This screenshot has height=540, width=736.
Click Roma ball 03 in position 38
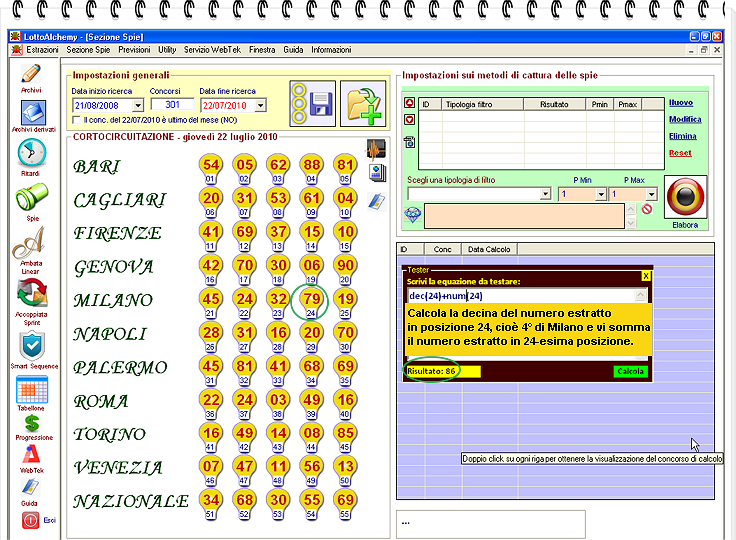[x=278, y=401]
